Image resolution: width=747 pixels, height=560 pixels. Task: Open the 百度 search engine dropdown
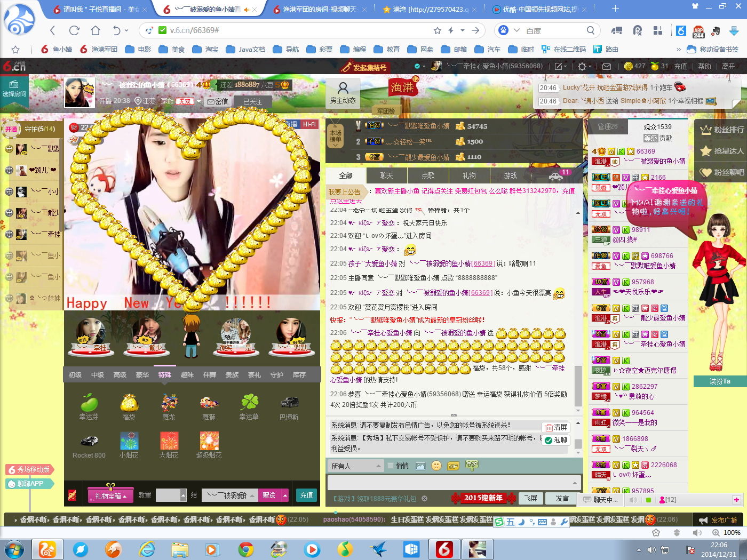coord(516,30)
